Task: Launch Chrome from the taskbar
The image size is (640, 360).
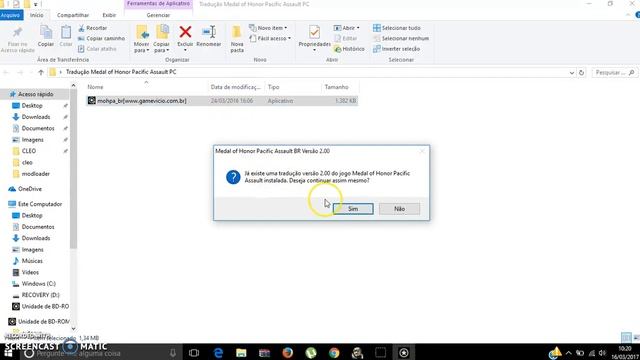Action: (334, 353)
